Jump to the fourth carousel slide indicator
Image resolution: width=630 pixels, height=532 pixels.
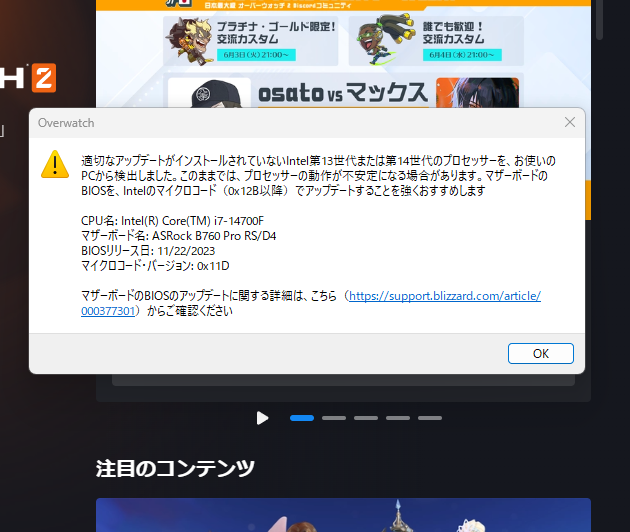pos(398,418)
